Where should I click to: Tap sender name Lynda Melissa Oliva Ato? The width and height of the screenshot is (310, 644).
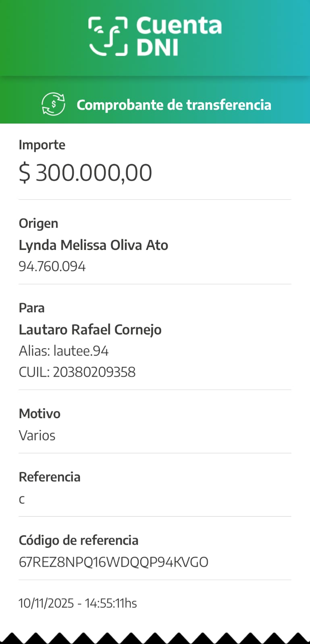point(93,245)
